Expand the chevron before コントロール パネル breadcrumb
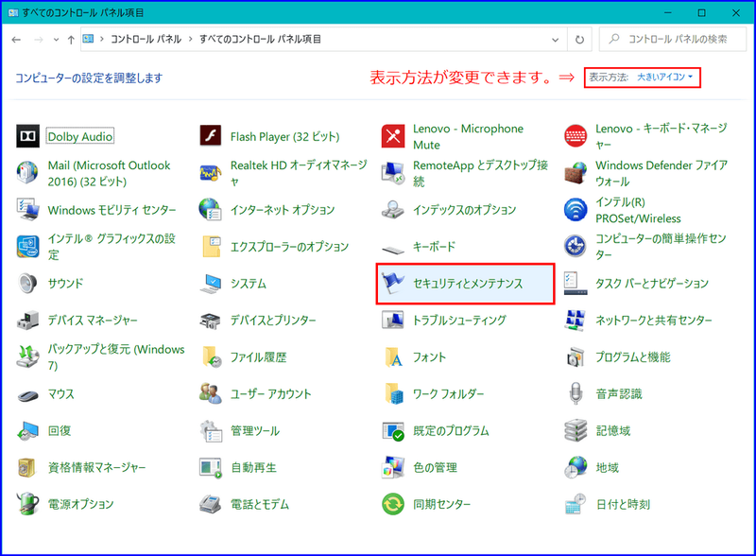 [102, 39]
